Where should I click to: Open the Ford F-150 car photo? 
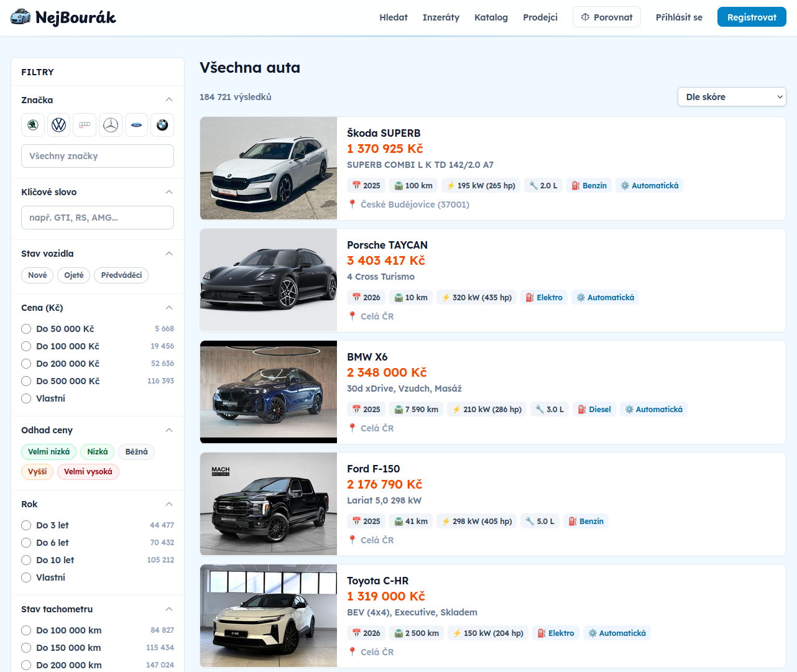coord(269,504)
